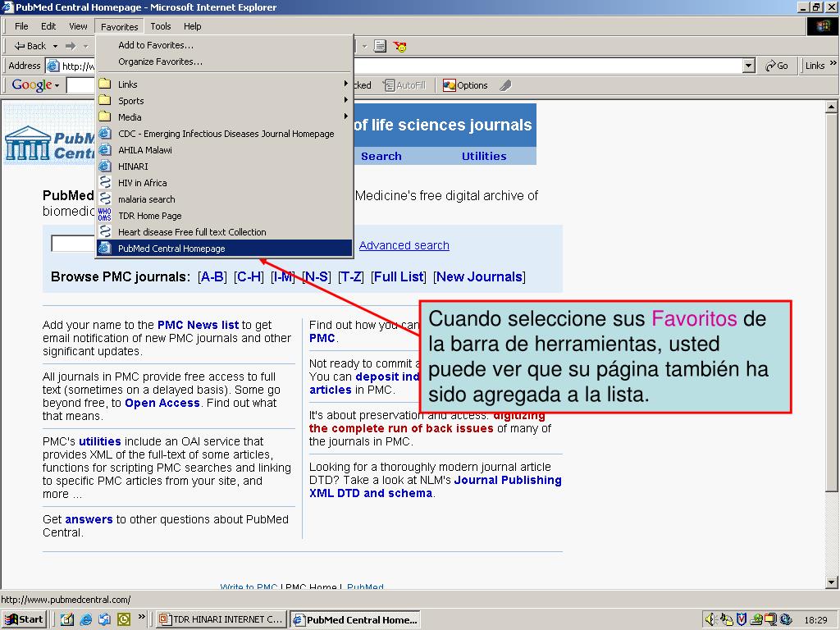Click the Google toolbar highlighter pen icon
The image size is (840, 630).
pos(505,85)
